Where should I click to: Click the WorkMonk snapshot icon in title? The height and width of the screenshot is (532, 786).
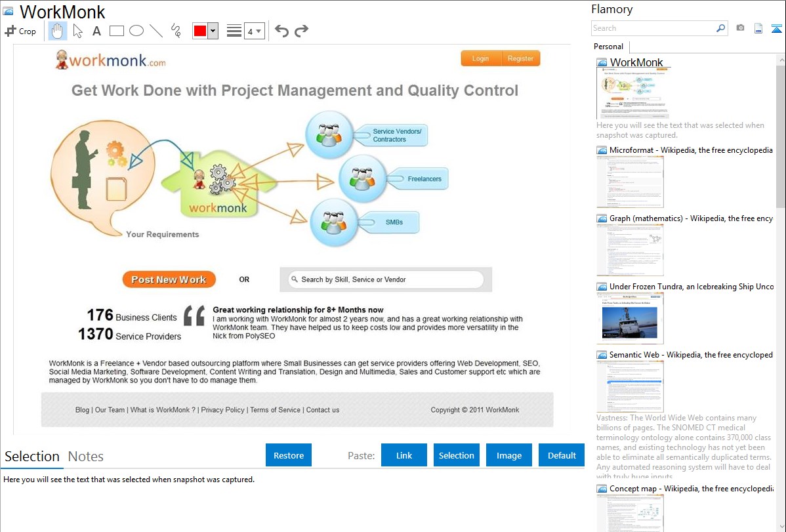click(x=8, y=11)
